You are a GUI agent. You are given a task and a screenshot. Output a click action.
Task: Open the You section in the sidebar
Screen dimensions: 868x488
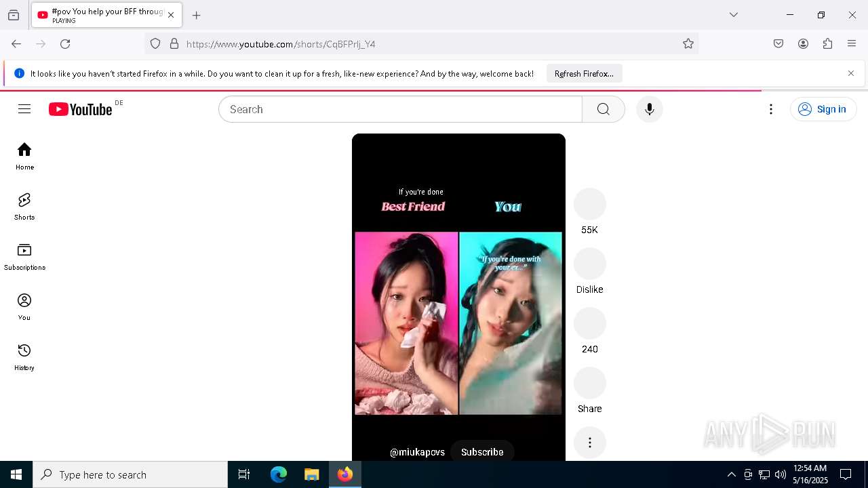(24, 307)
